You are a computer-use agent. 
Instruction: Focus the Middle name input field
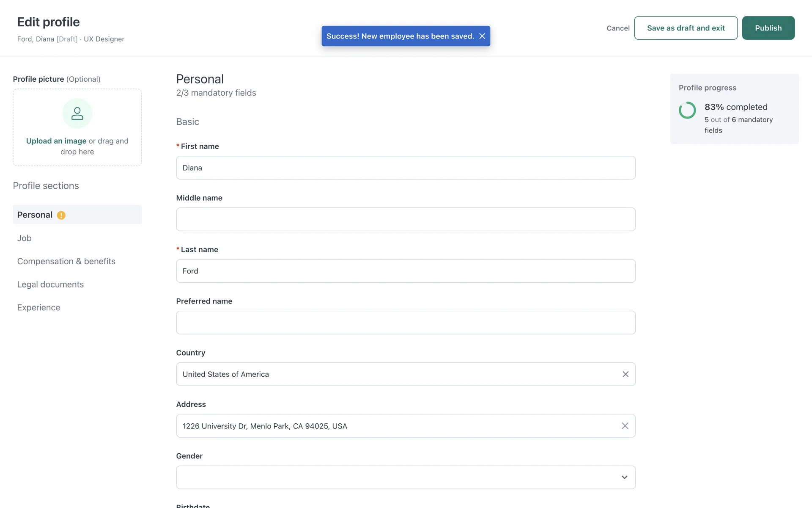tap(406, 219)
